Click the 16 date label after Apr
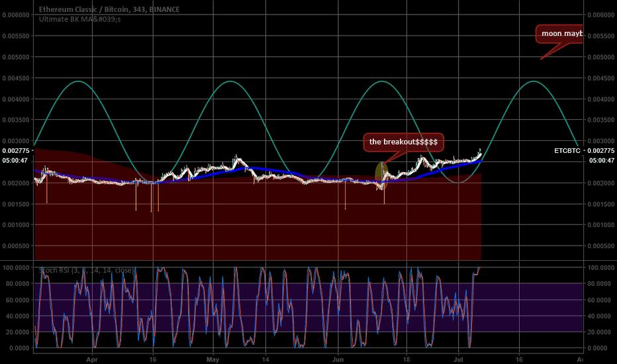The width and height of the screenshot is (617, 364). pyautogui.click(x=153, y=359)
